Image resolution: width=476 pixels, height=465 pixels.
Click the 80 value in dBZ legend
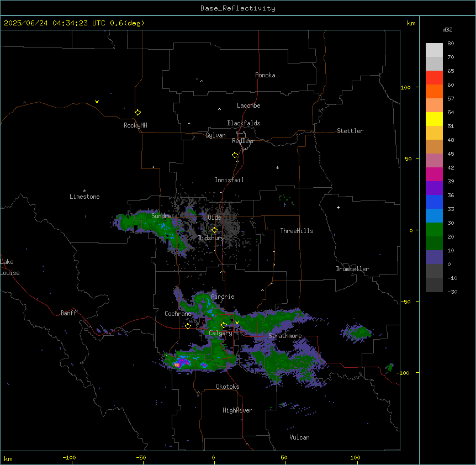pos(451,44)
